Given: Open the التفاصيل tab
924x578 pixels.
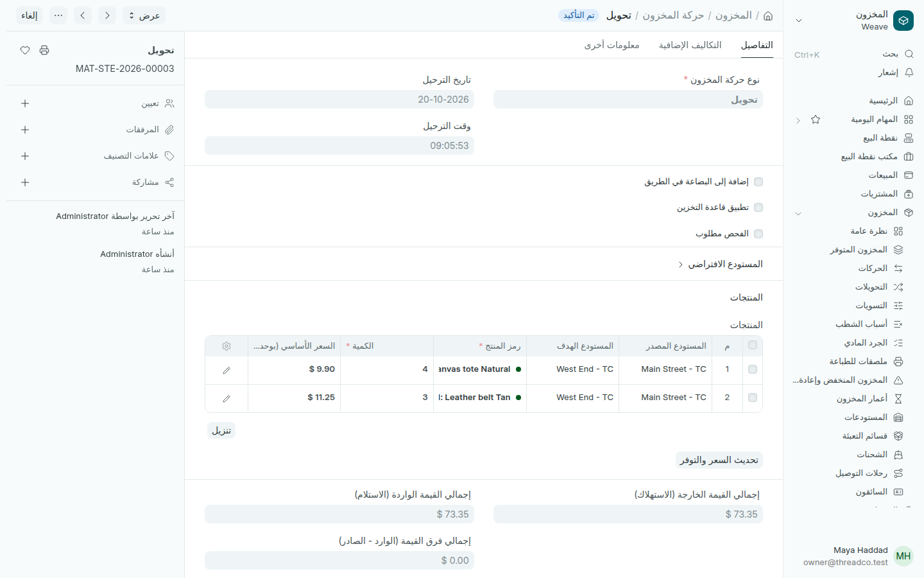Looking at the screenshot, I should (757, 45).
